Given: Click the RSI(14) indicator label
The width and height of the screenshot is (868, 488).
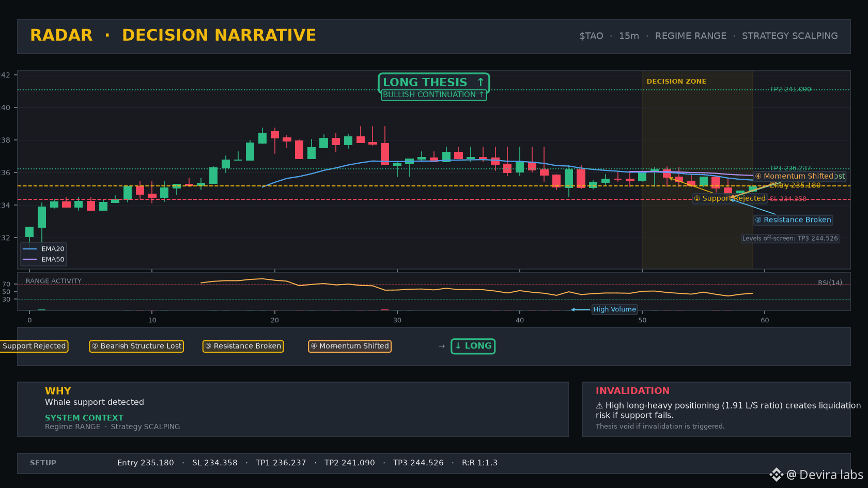Looking at the screenshot, I should click(x=830, y=283).
